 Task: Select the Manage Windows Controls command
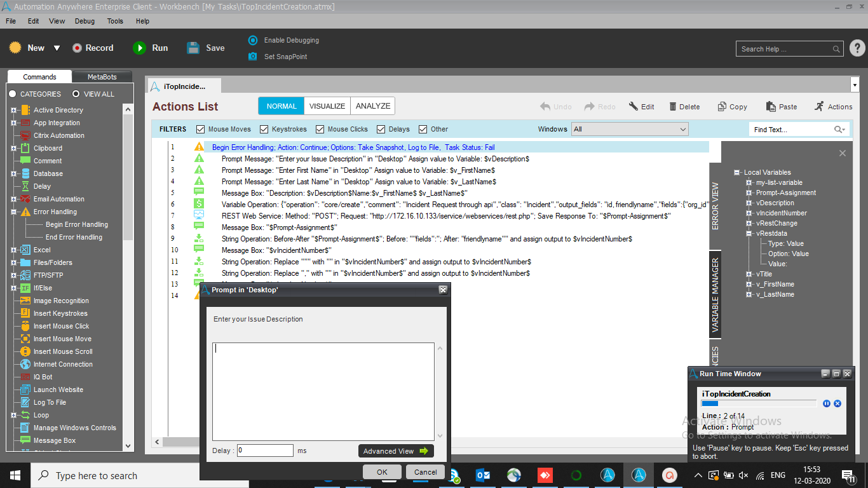coord(74,428)
